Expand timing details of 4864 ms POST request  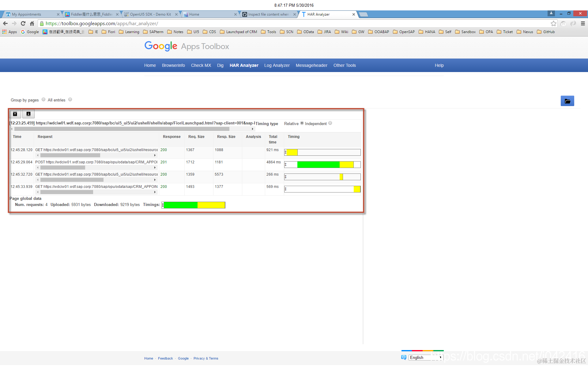[285, 165]
